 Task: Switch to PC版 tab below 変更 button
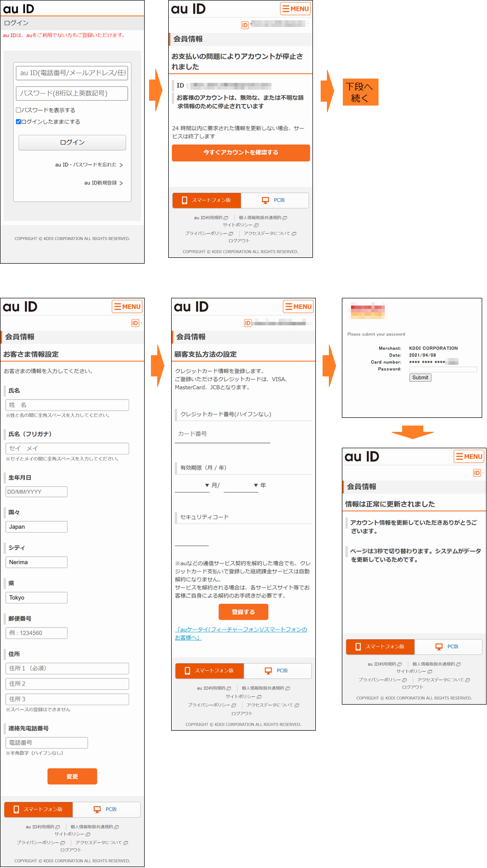pos(106,809)
